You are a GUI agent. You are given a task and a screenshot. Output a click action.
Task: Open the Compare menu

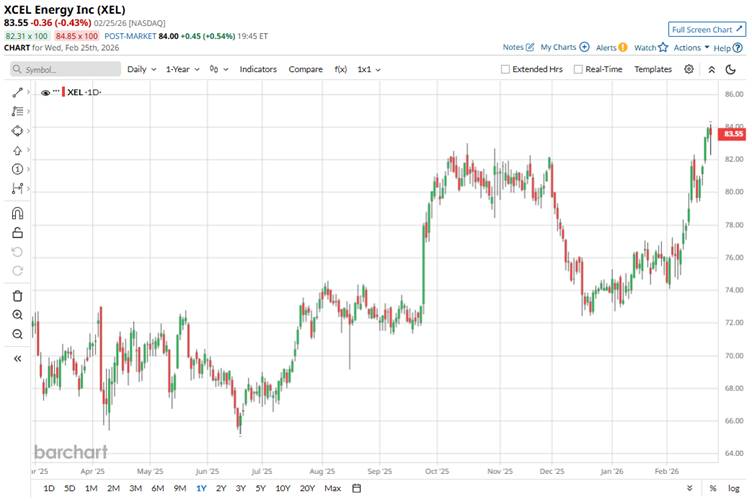(306, 70)
